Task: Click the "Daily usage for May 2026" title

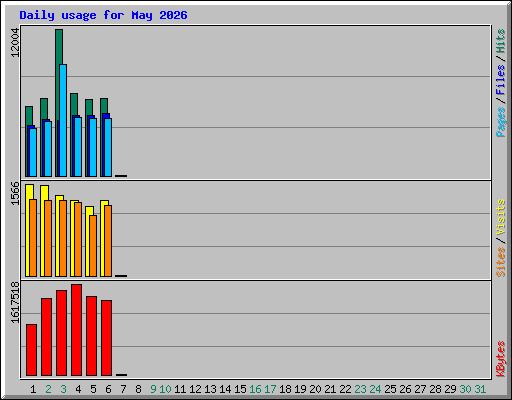Action: [x=103, y=15]
